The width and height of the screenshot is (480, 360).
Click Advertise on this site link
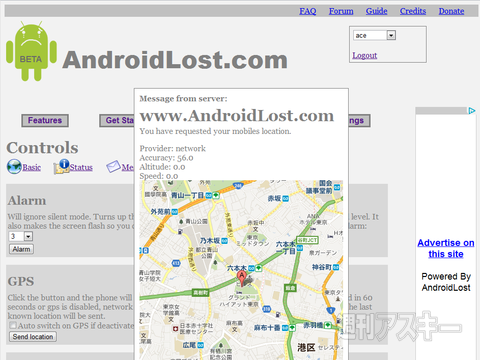[446, 248]
